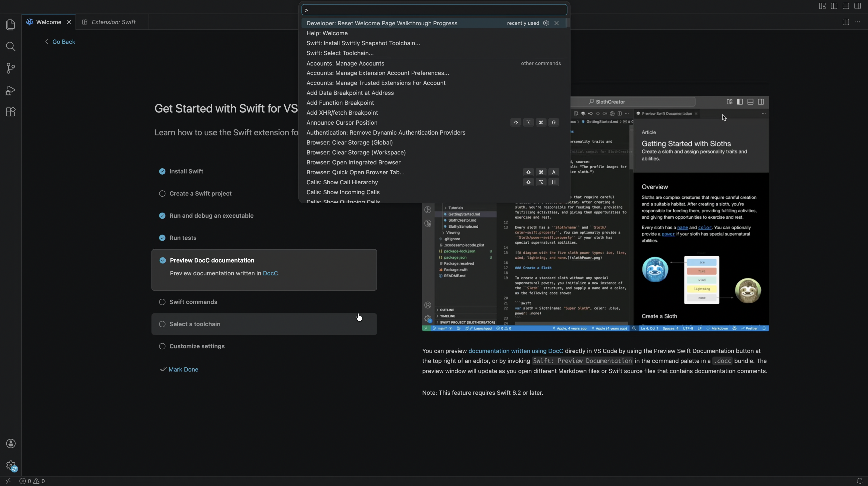Click the Mark Done double-check icon
Image resolution: width=868 pixels, height=486 pixels.
point(163,369)
